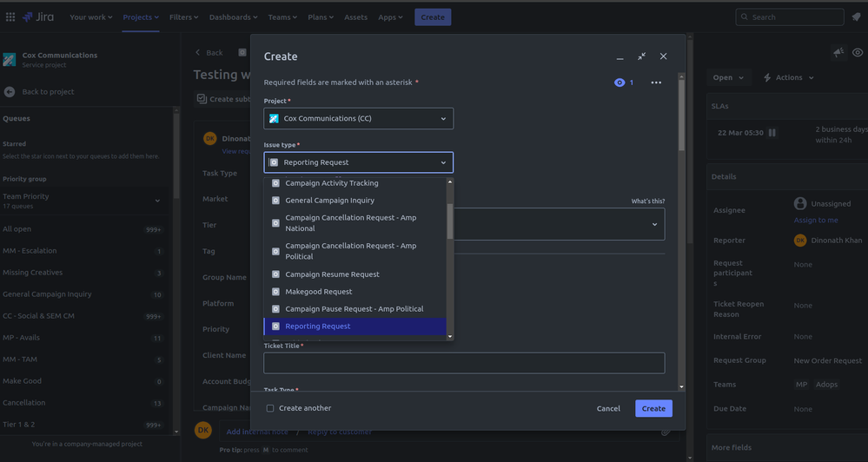
Task: Click the issue type list scrollbar thumb
Action: [450, 221]
